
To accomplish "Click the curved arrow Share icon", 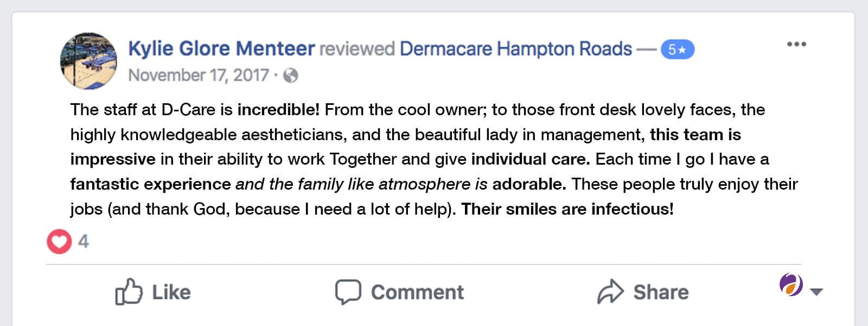I will (611, 292).
